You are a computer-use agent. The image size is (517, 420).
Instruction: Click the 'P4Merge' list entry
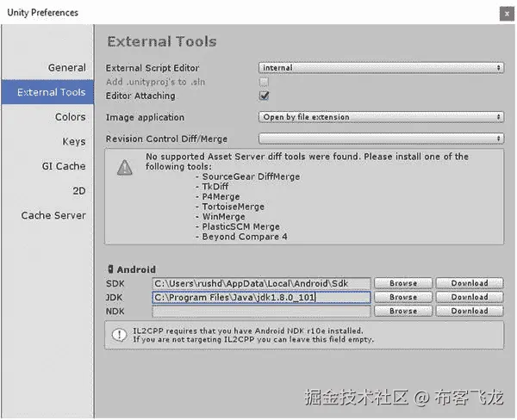[x=221, y=196]
